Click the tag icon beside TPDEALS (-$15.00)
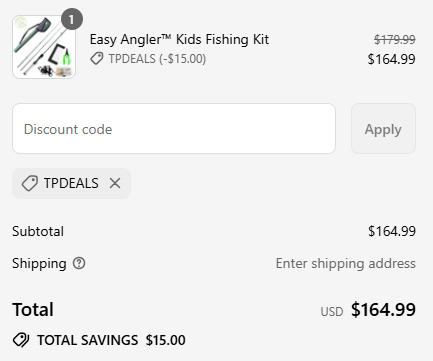Screen dimensions: 433x361 (97, 59)
